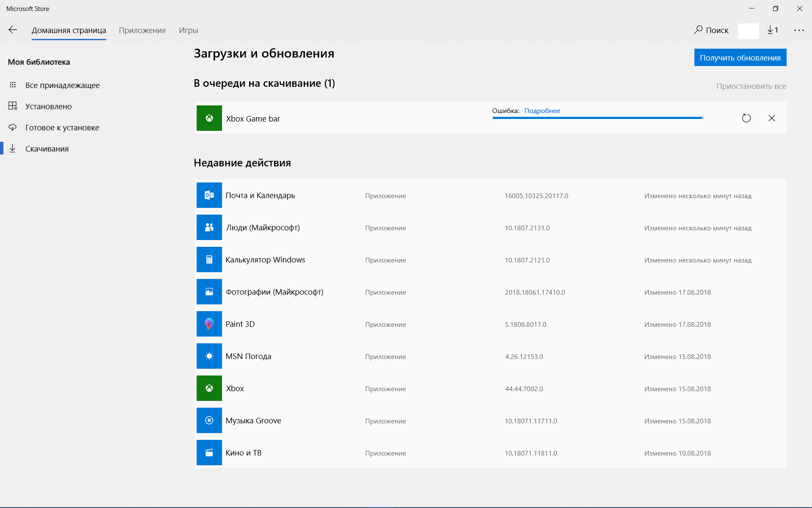
Task: Click the Поиск text label
Action: pyautogui.click(x=717, y=30)
